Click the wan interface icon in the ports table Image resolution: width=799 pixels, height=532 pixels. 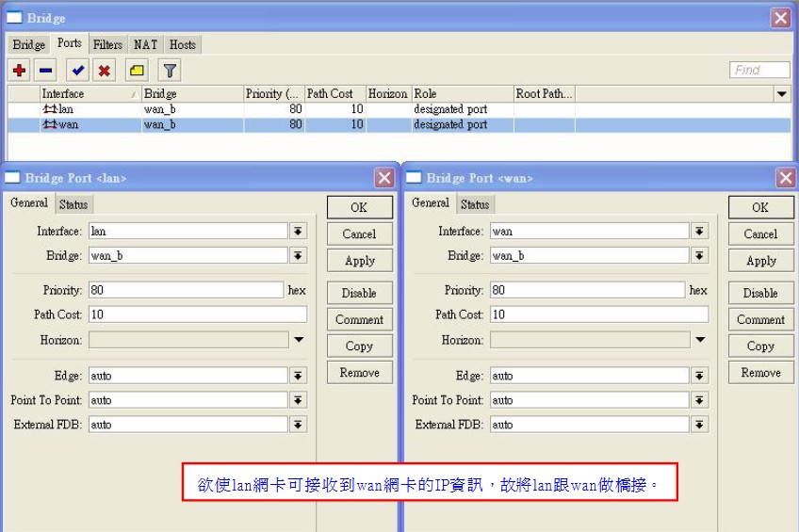coord(50,124)
